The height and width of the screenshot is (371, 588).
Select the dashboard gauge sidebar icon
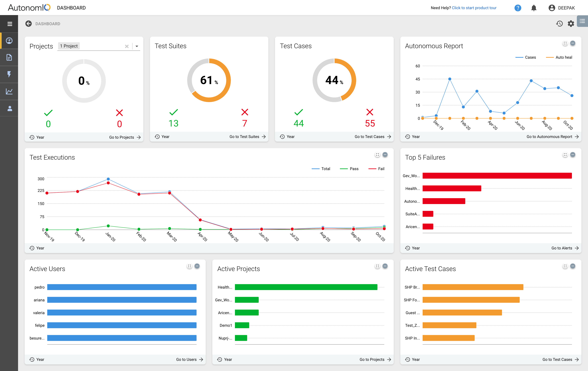pos(9,40)
